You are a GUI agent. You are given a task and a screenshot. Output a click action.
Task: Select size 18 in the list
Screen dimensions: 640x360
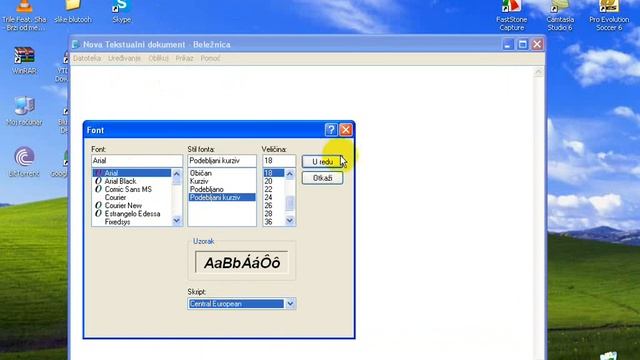click(273, 173)
